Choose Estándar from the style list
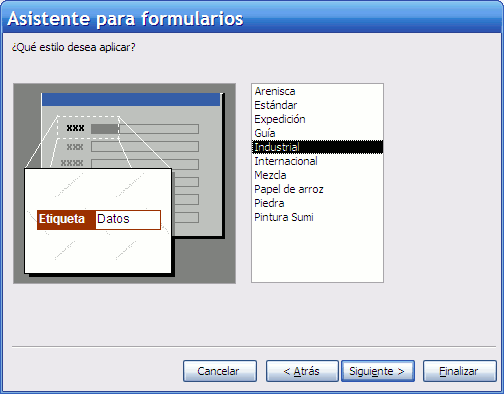The width and height of the screenshot is (504, 394). coord(317,105)
